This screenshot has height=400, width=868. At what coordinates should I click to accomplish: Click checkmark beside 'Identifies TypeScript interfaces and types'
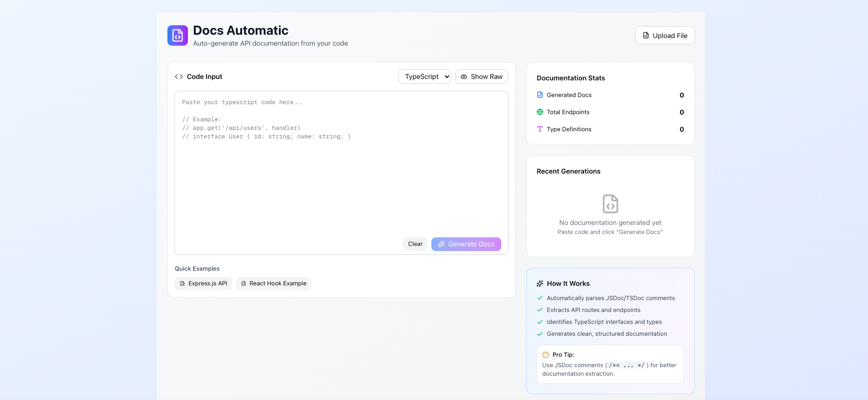540,322
